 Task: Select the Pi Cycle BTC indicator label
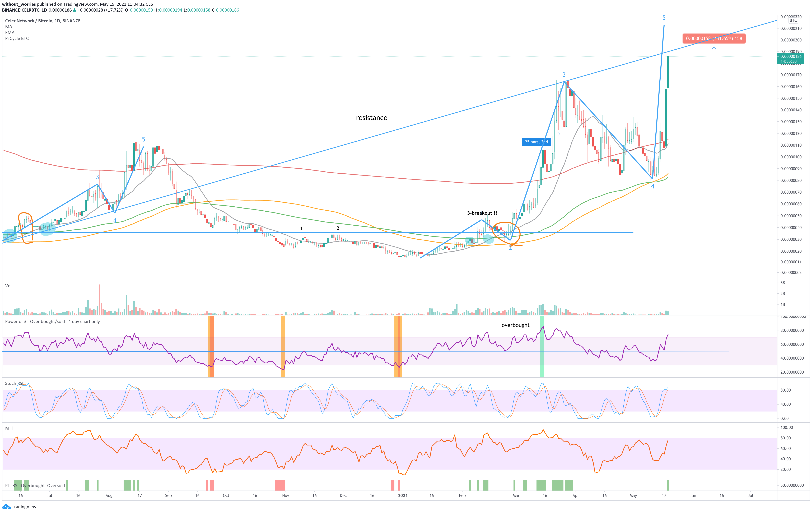click(17, 38)
